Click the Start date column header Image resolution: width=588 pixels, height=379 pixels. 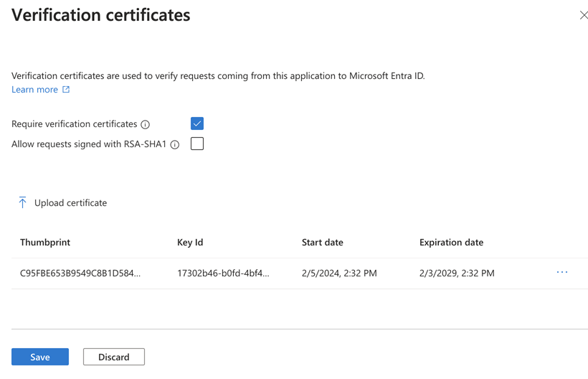[x=323, y=243]
